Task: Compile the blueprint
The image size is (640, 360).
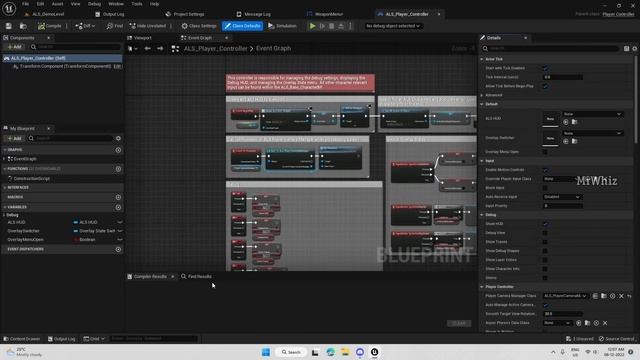Action: [x=49, y=26]
